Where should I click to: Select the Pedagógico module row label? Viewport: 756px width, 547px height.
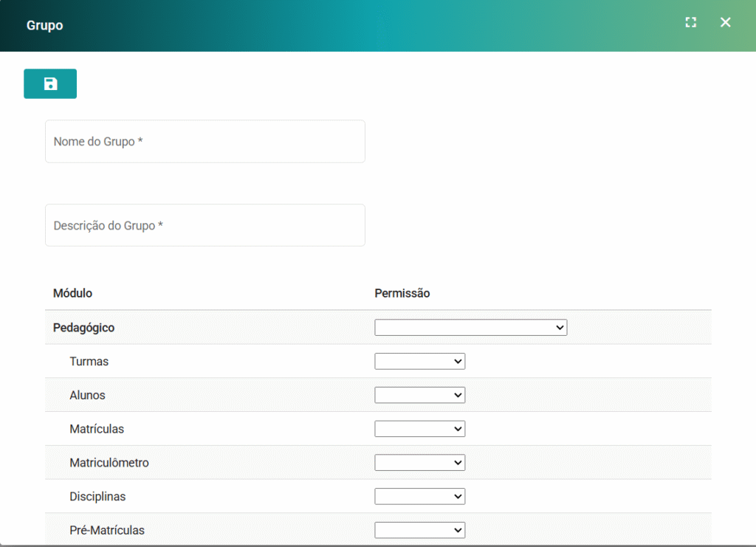(x=83, y=327)
